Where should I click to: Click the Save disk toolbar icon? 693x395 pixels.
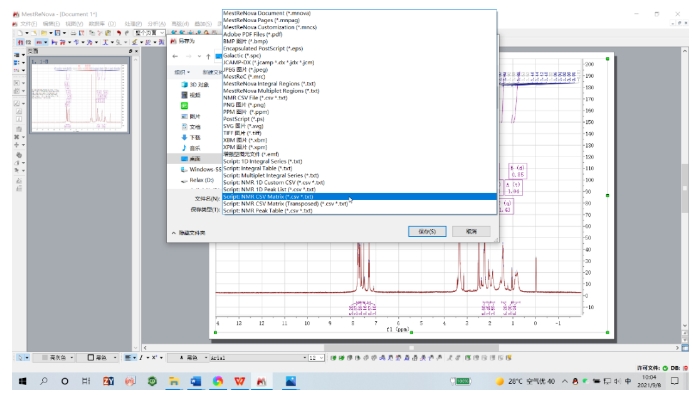coord(57,33)
